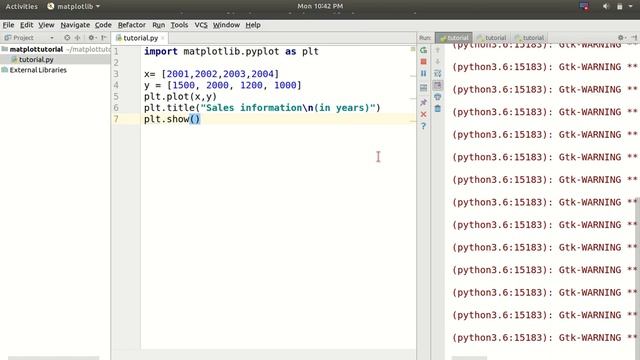Expand External Libraries in project tree
This screenshot has width=640, height=360.
pos(38,70)
